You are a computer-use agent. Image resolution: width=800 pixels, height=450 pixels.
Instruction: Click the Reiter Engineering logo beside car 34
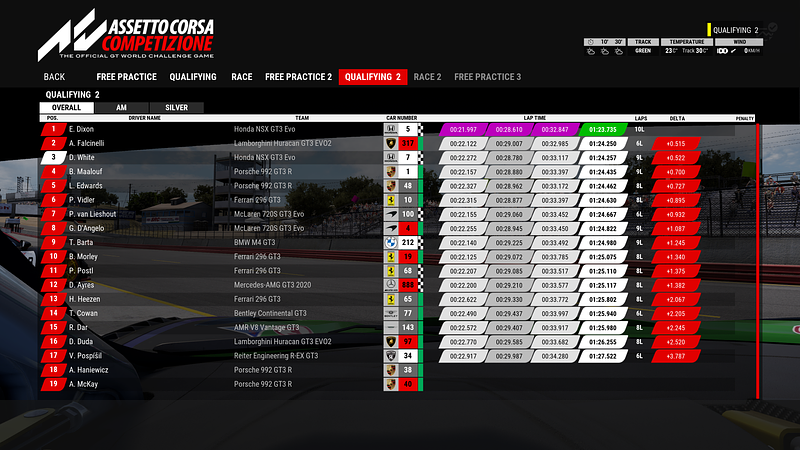[391, 356]
